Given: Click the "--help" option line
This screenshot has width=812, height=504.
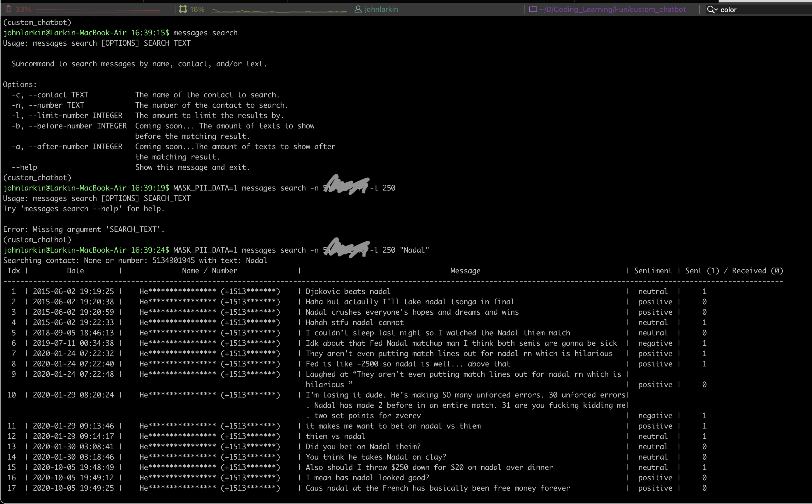Looking at the screenshot, I should tap(131, 167).
